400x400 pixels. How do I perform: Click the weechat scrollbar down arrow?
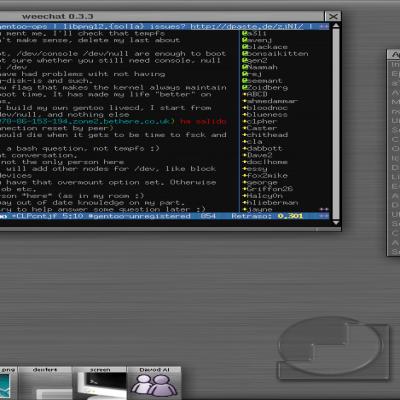[336, 223]
